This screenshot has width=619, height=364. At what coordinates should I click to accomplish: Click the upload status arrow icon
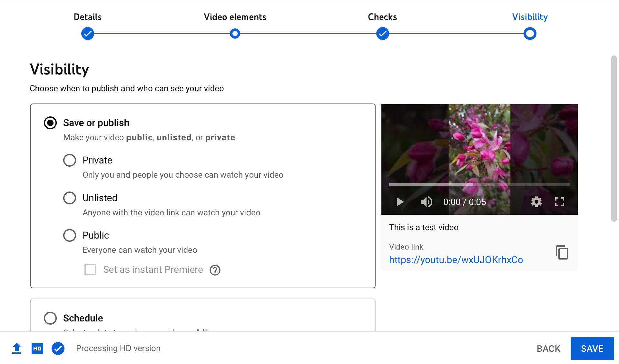17,349
